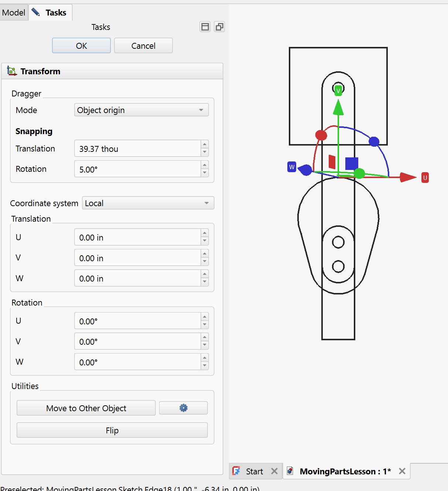Click the blue planar square dragger
Image resolution: width=448 pixels, height=491 pixels.
352,164
